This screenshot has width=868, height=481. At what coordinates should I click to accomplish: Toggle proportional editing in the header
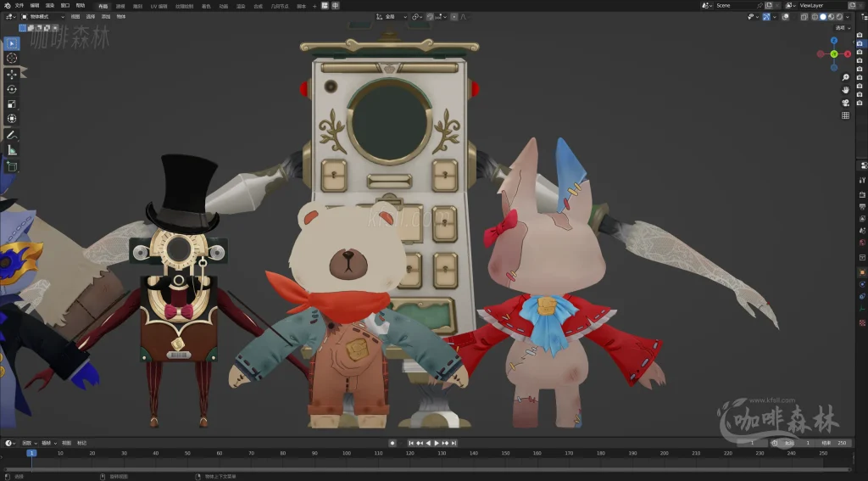click(x=454, y=17)
